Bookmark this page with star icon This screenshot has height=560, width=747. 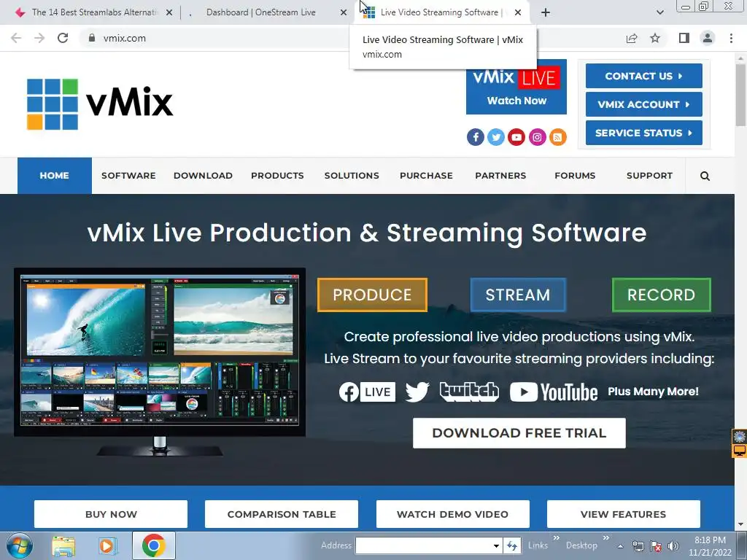(655, 38)
